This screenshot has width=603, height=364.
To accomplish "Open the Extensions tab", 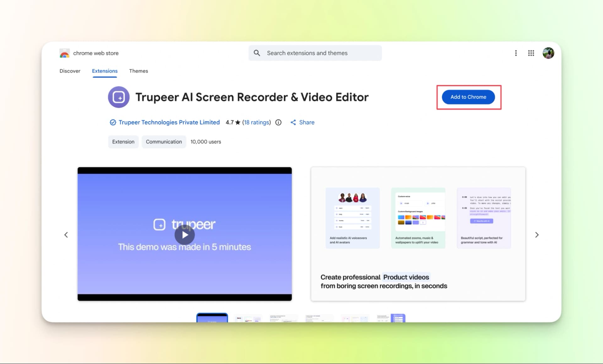I will (x=105, y=71).
